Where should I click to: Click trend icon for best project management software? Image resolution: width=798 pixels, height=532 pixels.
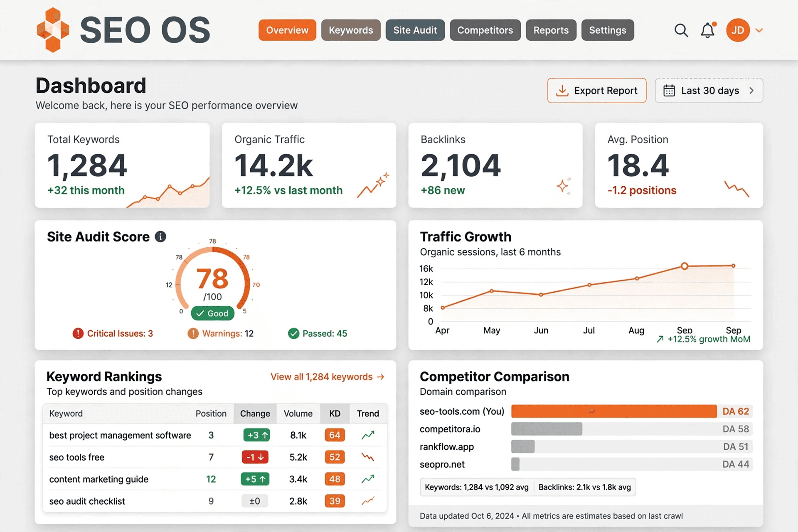pos(368,435)
